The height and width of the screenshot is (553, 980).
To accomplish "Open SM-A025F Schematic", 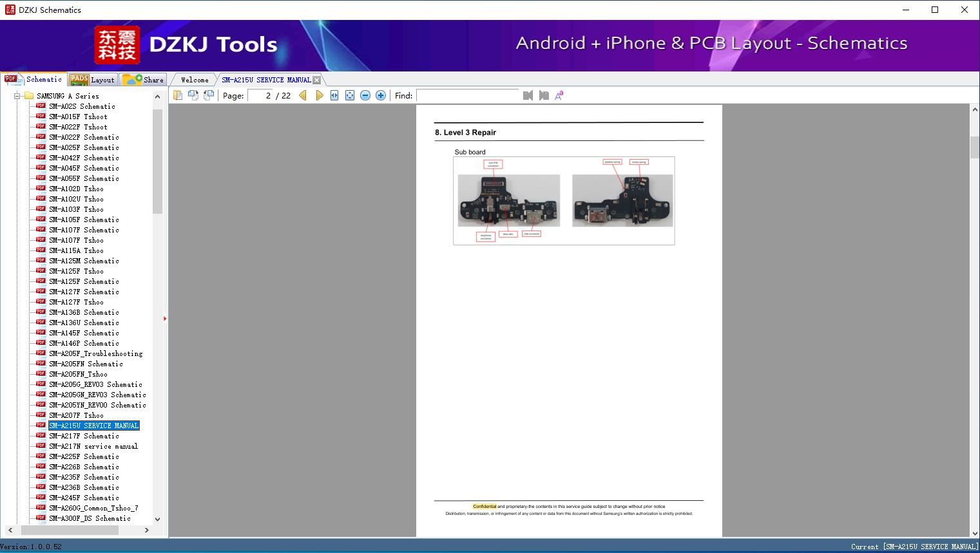I will [84, 147].
